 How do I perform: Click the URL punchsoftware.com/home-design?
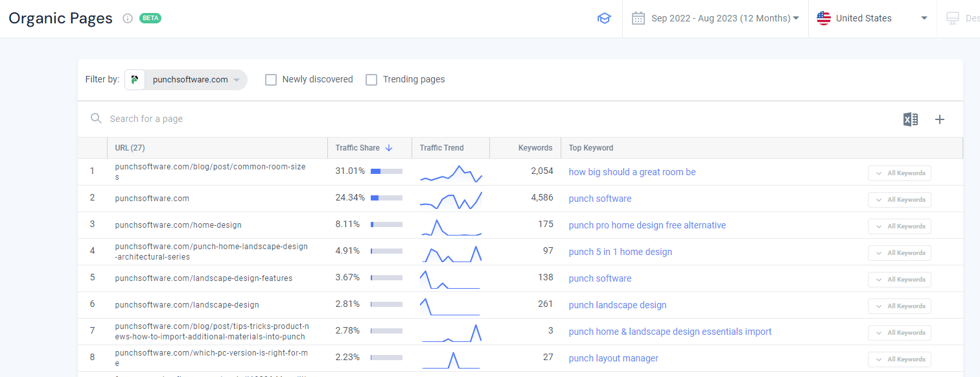(178, 225)
